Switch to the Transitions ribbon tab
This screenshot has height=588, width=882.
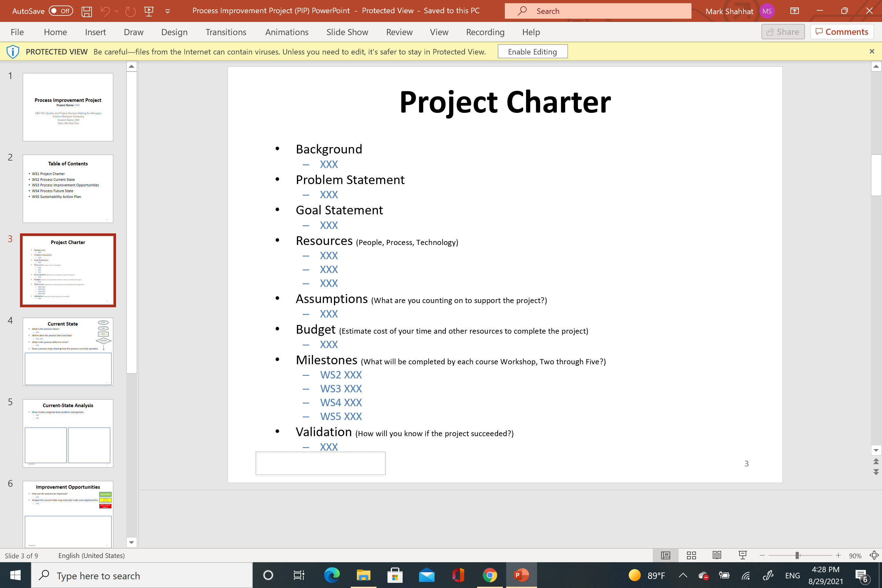point(226,32)
